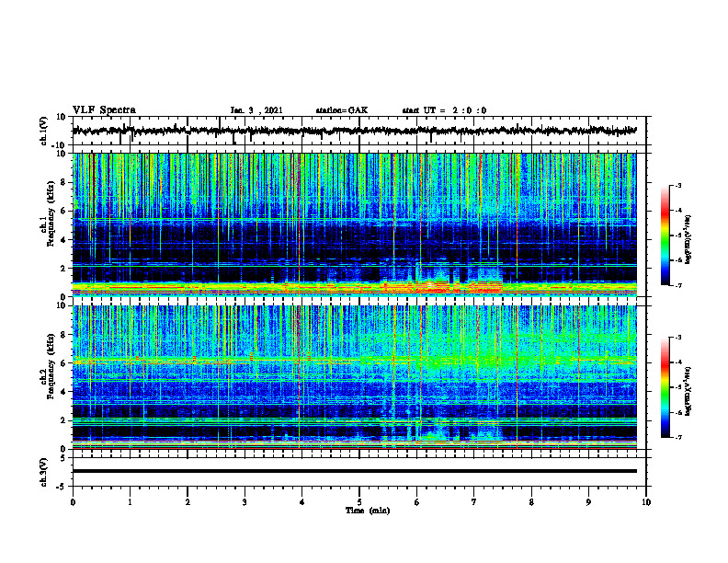Click the ch.2 log(PSD) color scale caption
The image size is (728, 563).
(688, 392)
